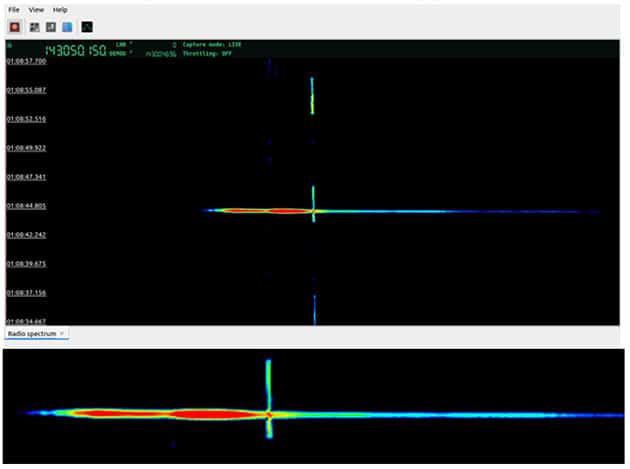The width and height of the screenshot is (630, 469).
Task: Click the vertical carrier line near top of waterfall
Action: click(313, 95)
